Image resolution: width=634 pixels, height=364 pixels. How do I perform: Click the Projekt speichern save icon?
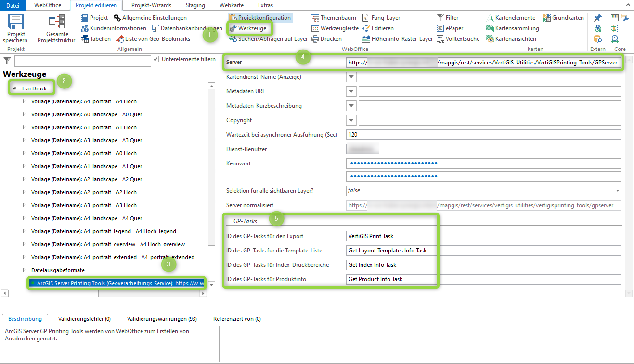[15, 23]
